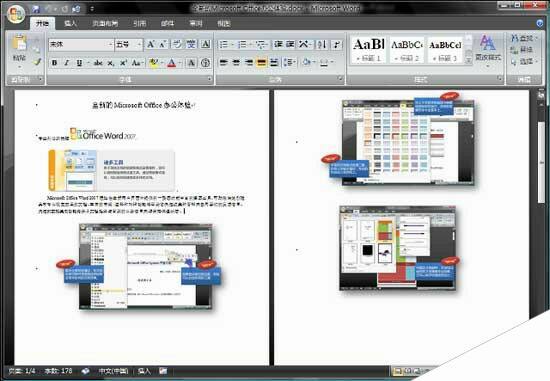This screenshot has height=381, width=550.
Task: Open the Page Layout ribbon tab
Action: [105, 24]
